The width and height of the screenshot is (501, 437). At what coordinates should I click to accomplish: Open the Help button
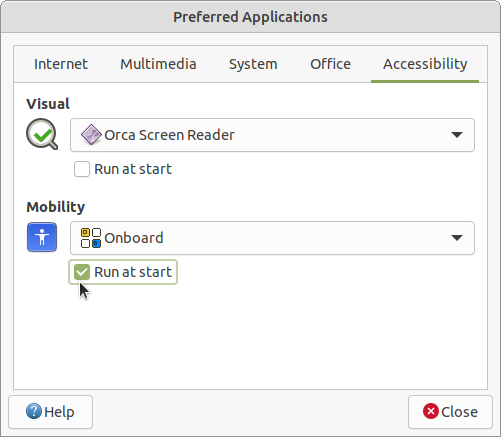click(x=50, y=412)
